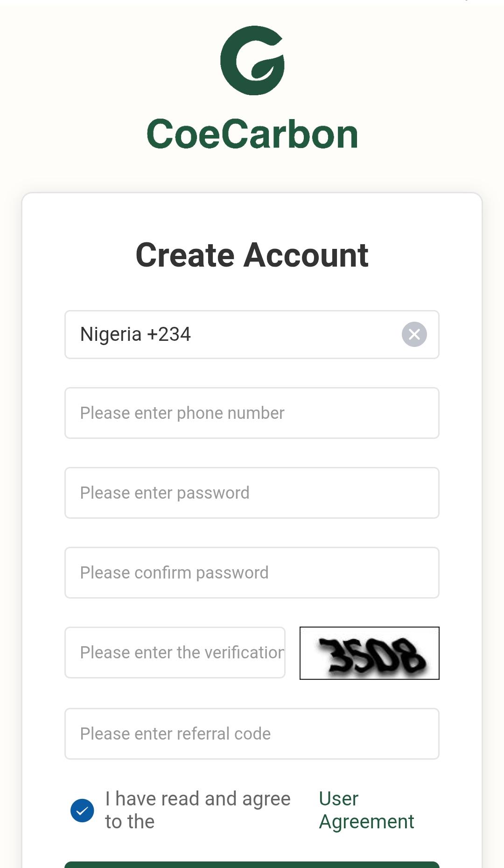The image size is (504, 868).
Task: Uncheck the blue agreement checkmark
Action: click(82, 811)
